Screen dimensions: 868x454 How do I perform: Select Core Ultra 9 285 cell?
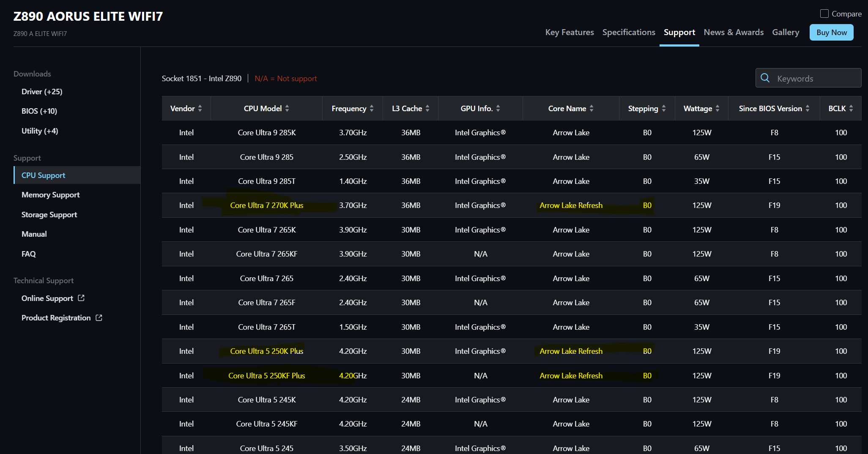267,157
